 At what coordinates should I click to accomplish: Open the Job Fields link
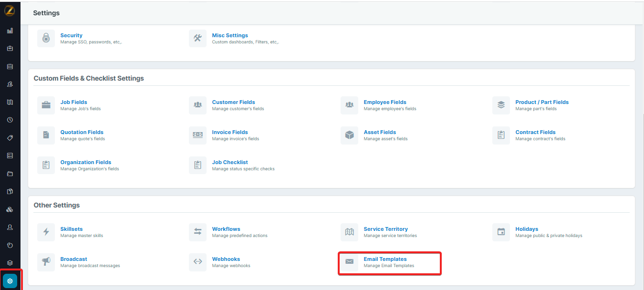coord(73,102)
